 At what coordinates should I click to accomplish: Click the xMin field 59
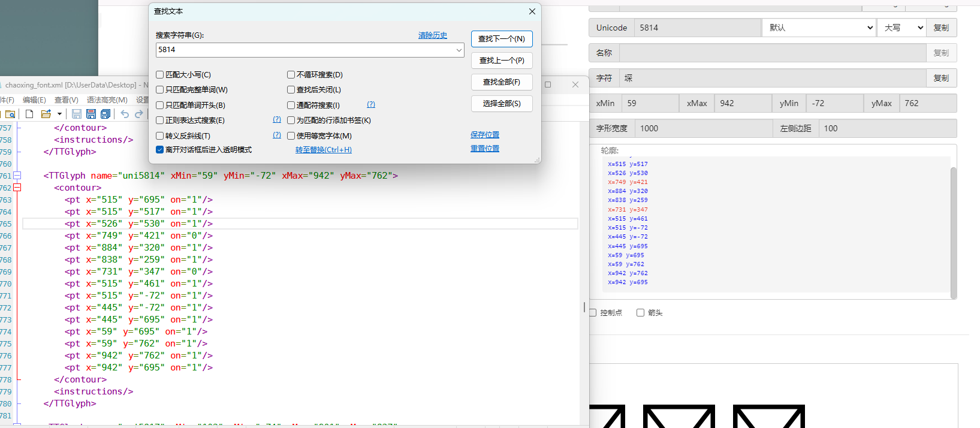click(x=650, y=103)
